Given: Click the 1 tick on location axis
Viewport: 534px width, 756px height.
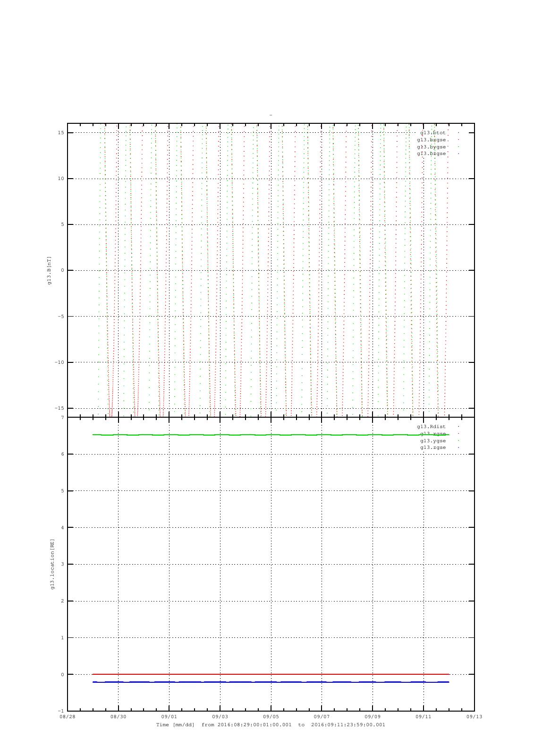Looking at the screenshot, I should click(62, 638).
